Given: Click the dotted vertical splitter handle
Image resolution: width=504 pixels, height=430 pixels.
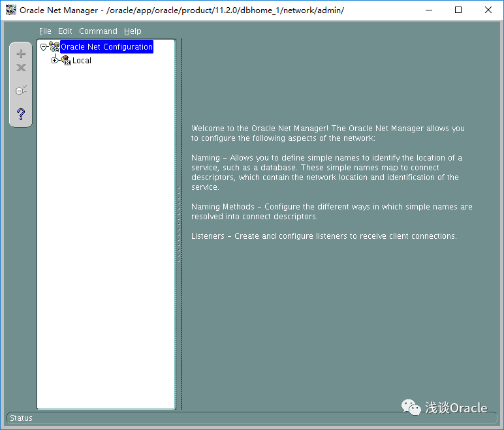Looking at the screenshot, I should coord(179,224).
